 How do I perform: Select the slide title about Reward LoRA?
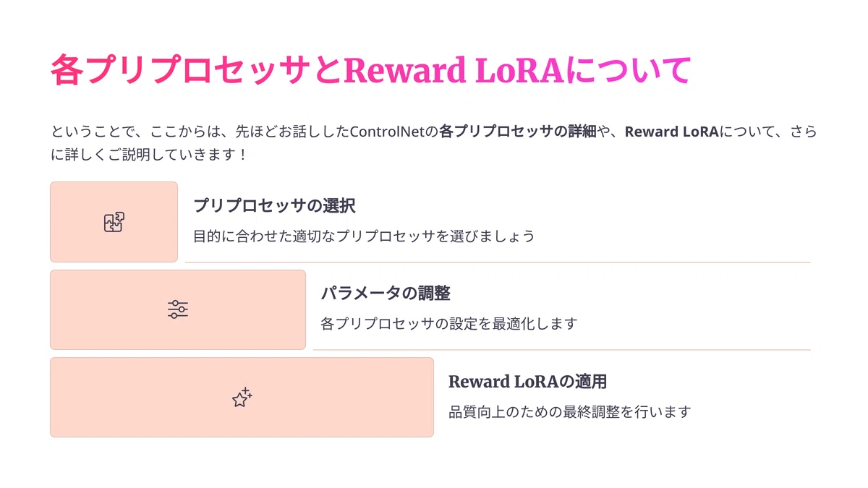[371, 70]
